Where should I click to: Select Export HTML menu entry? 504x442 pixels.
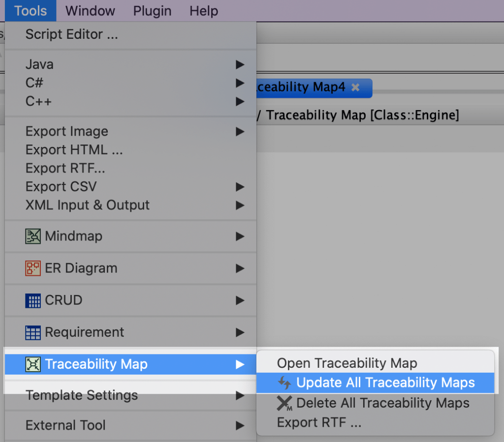(74, 150)
